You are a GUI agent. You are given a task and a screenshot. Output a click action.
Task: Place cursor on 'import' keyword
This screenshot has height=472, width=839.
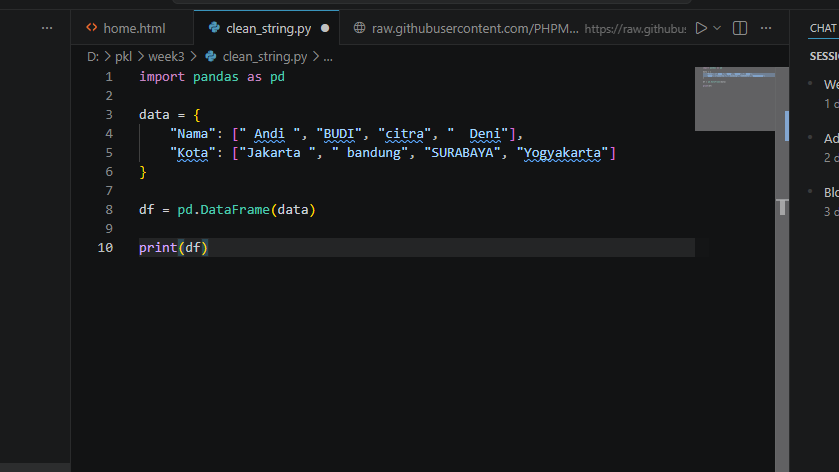[x=162, y=77]
